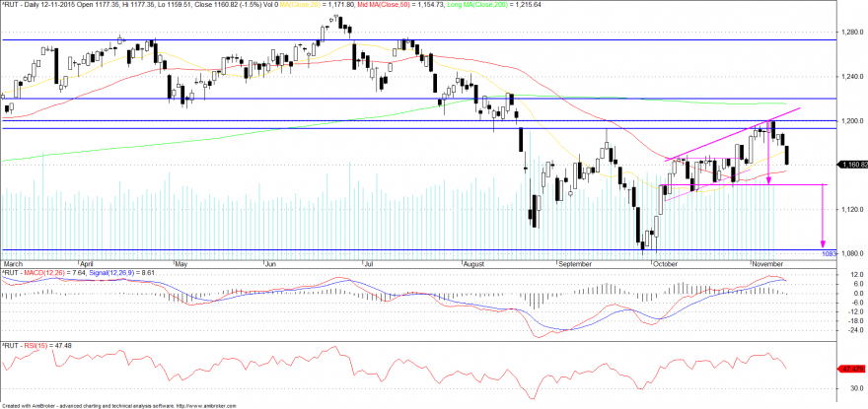Click the red RSI value marker 47.479
868x409 pixels.
coord(852,368)
